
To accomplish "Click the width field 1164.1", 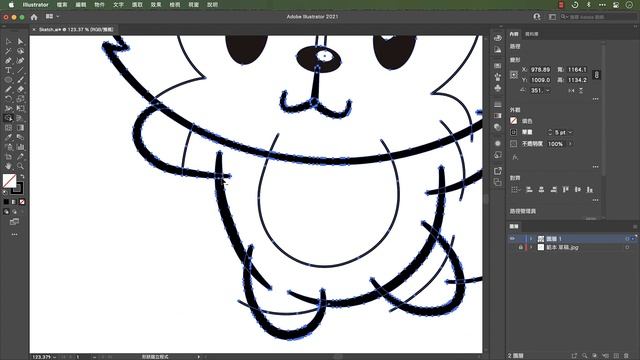I will 577,70.
